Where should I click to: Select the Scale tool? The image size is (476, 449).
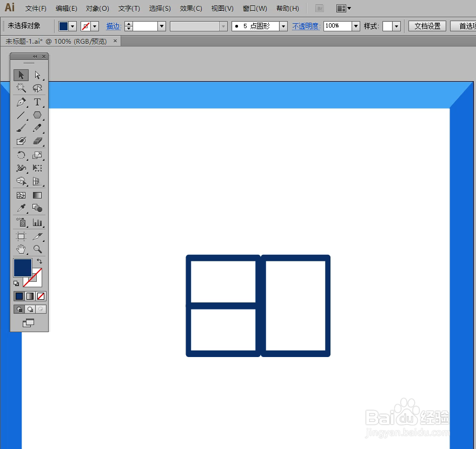(x=37, y=155)
